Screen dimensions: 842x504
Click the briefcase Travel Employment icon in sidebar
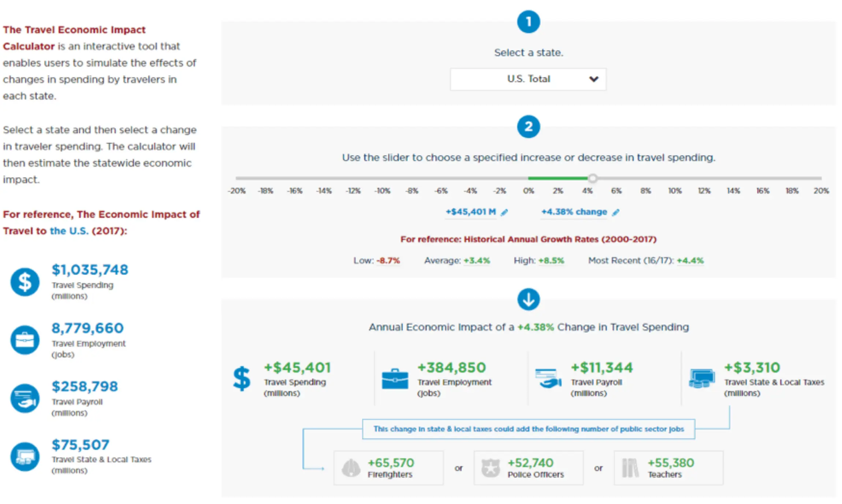point(25,340)
